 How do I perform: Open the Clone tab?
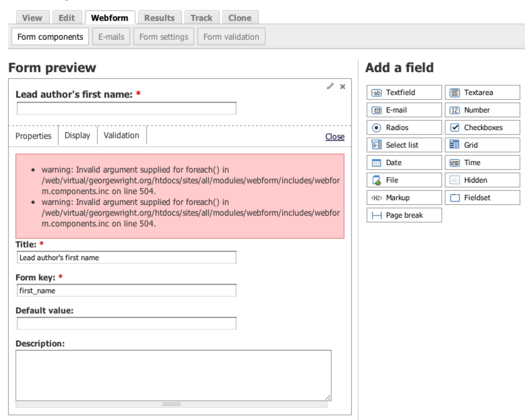[x=240, y=18]
